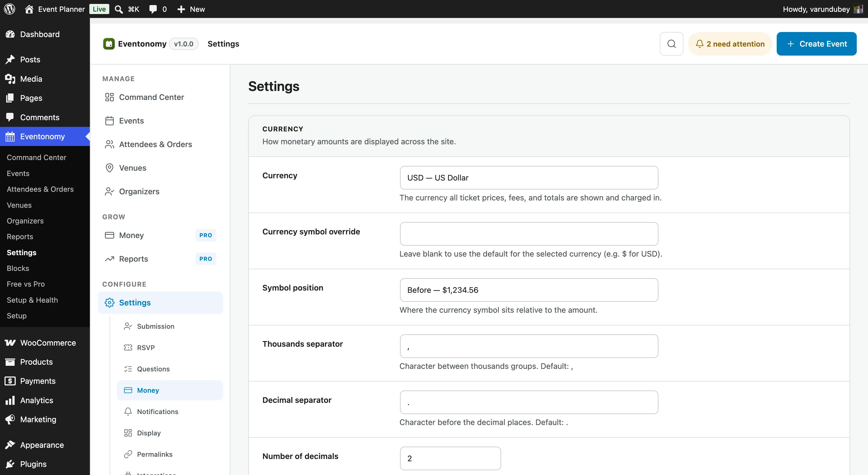The width and height of the screenshot is (868, 475).
Task: Click the bell icon in attention badge
Action: (x=699, y=44)
